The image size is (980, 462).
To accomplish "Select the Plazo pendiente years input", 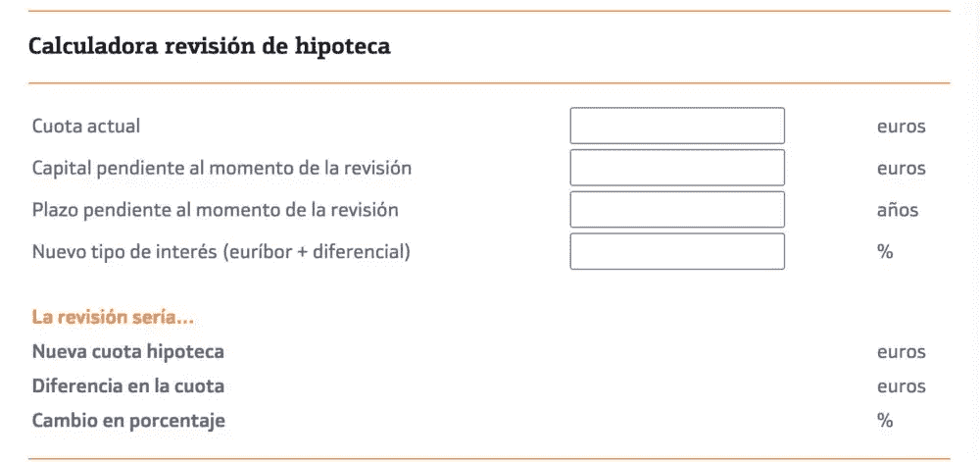I will pos(677,210).
